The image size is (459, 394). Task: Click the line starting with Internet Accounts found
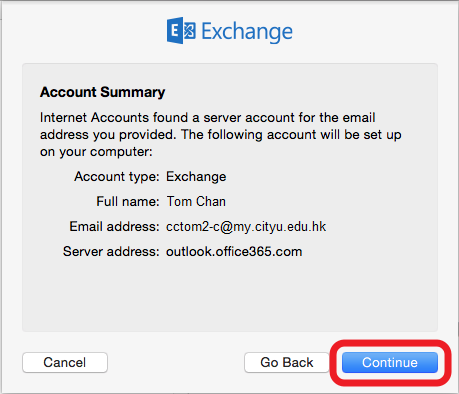pyautogui.click(x=208, y=118)
